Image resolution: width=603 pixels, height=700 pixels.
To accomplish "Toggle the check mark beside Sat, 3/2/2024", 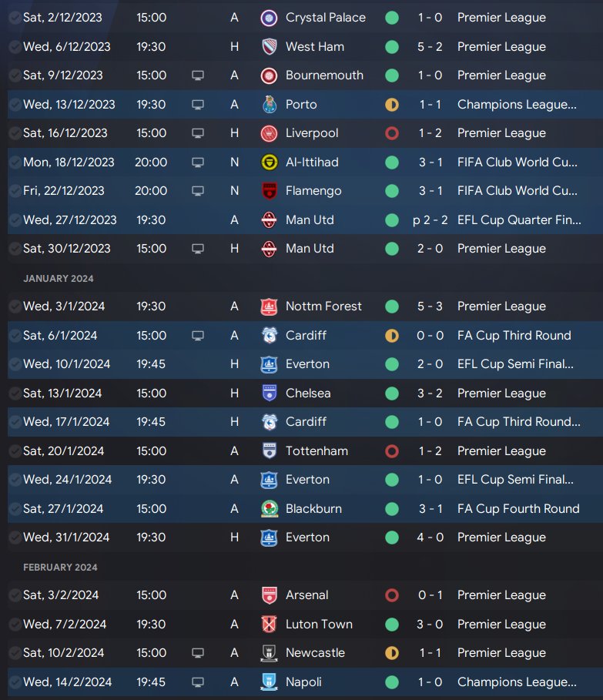I will coord(15,595).
